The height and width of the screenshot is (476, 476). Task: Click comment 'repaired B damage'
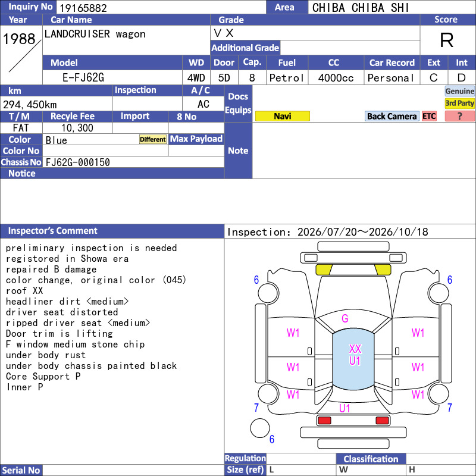point(51,270)
